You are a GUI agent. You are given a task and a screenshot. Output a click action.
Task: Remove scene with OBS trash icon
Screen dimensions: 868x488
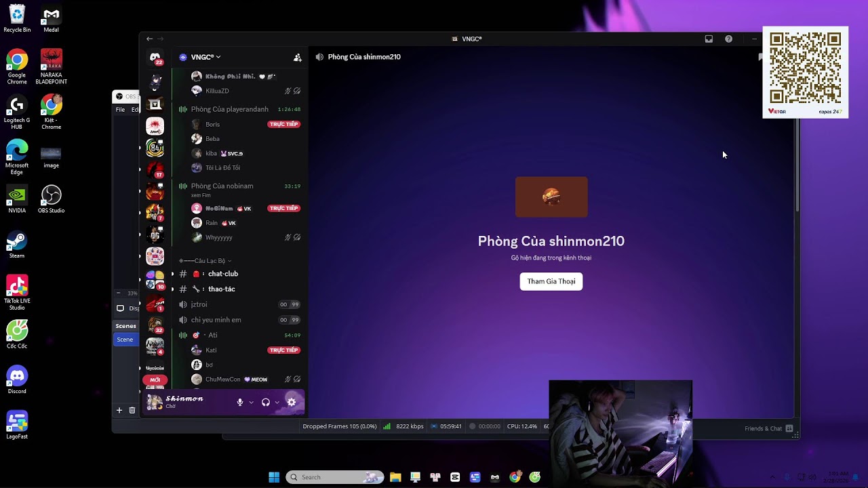(x=132, y=410)
